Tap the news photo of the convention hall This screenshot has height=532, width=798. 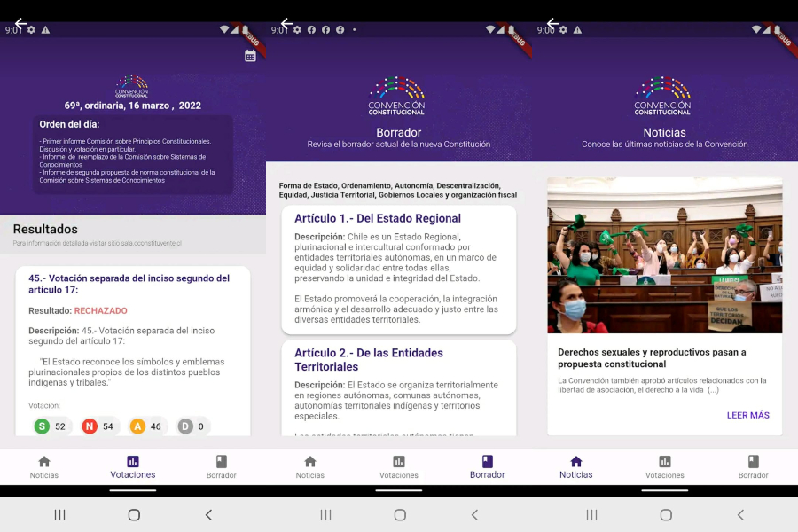pos(664,255)
